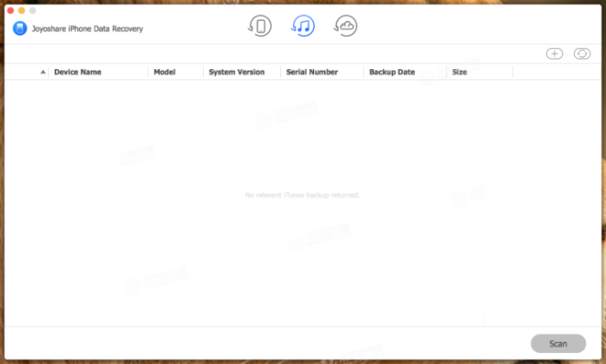Switch to Recover from iTunes mode
The height and width of the screenshot is (364, 606).
(x=303, y=26)
